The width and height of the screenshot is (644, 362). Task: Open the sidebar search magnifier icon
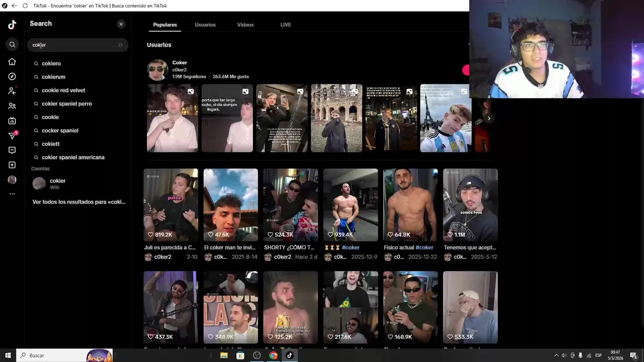(x=12, y=45)
